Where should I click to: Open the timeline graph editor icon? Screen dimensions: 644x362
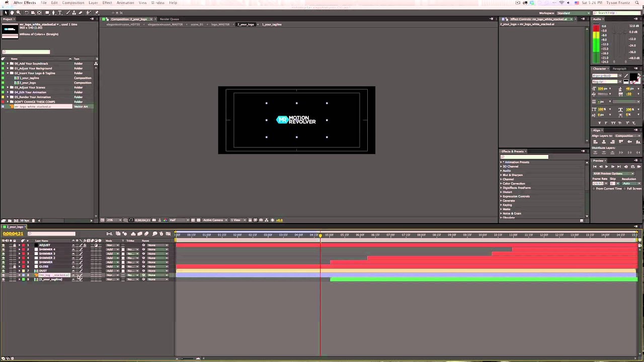(x=168, y=234)
